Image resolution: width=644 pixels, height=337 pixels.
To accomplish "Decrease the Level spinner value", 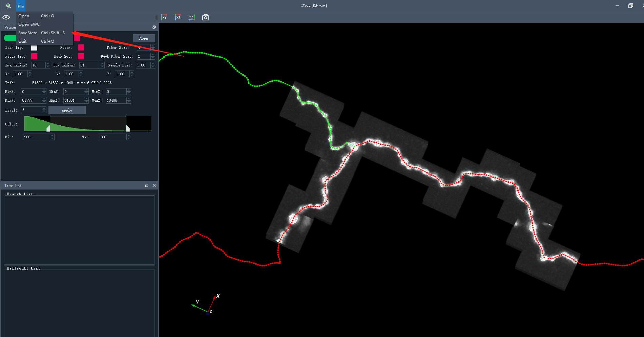I will coord(44,112).
